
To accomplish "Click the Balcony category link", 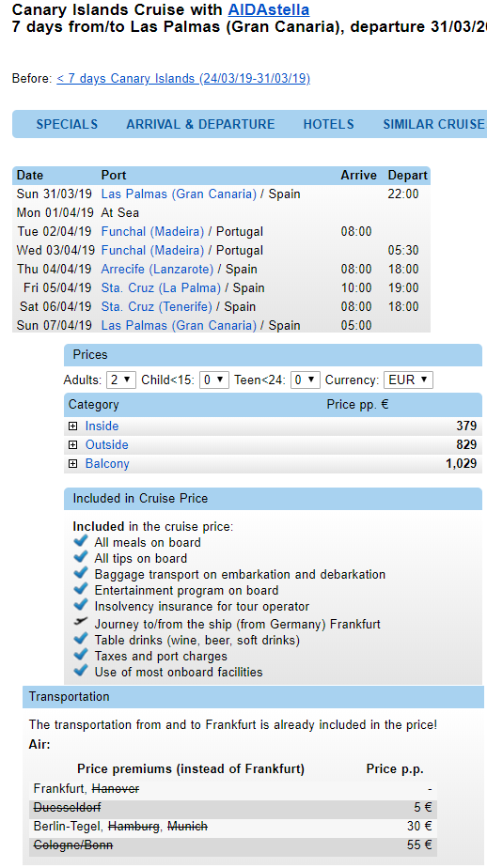I will pyautogui.click(x=107, y=464).
